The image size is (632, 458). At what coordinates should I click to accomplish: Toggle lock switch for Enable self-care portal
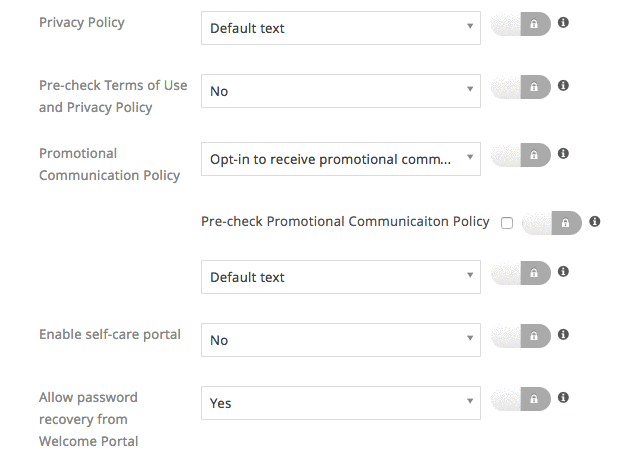pyautogui.click(x=521, y=335)
